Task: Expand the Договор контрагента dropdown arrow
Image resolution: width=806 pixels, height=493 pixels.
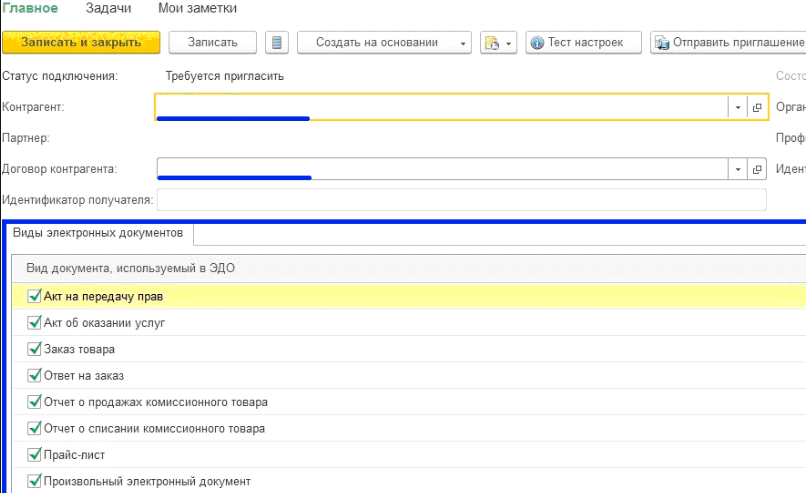Action: [738, 169]
